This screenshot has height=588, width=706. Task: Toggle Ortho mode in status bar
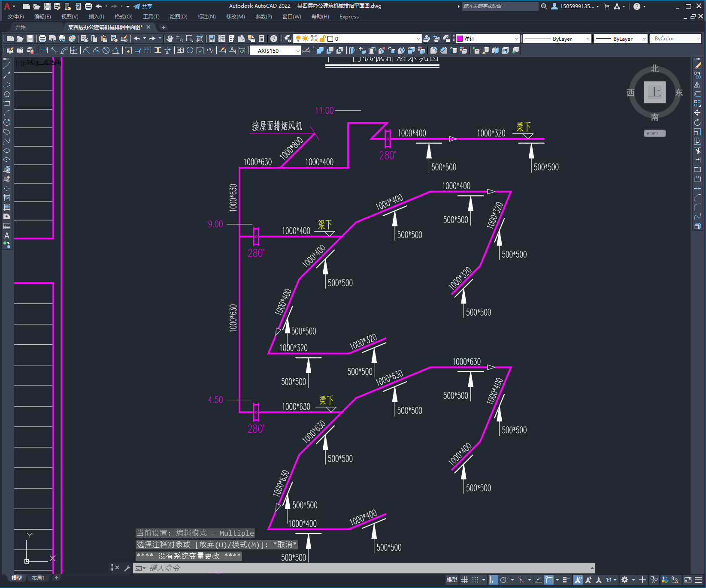tap(493, 580)
